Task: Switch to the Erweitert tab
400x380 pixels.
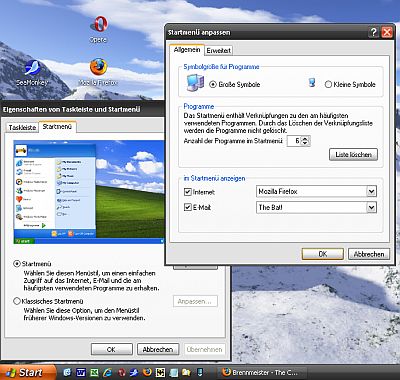Action: pyautogui.click(x=219, y=51)
